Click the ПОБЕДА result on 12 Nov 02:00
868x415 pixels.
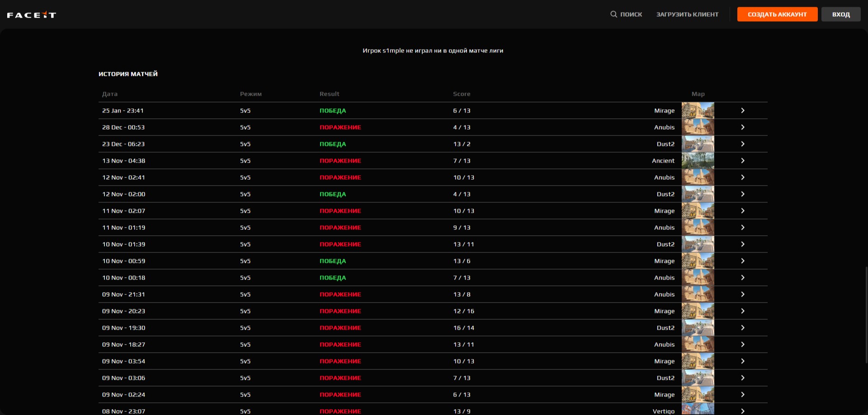click(332, 194)
